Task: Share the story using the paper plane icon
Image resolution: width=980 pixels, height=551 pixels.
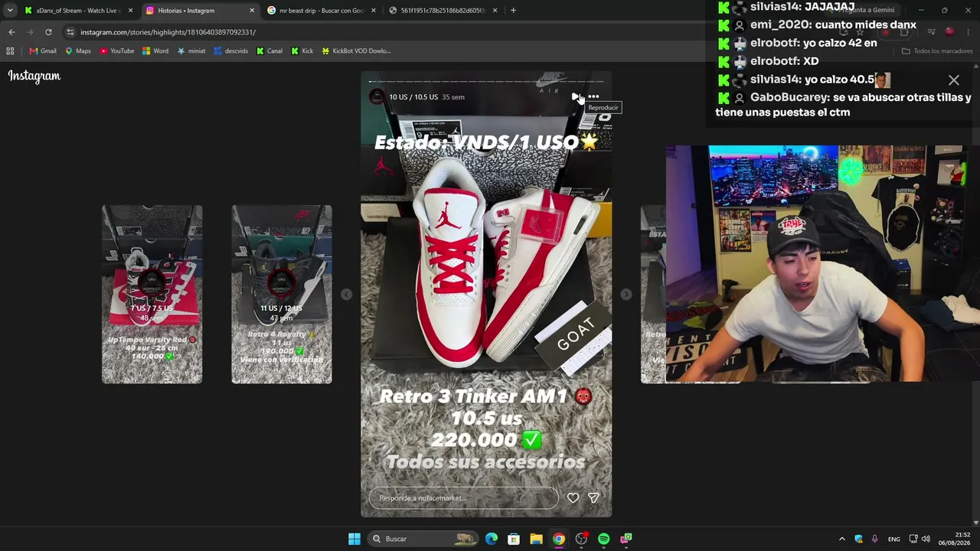Action: pos(593,497)
